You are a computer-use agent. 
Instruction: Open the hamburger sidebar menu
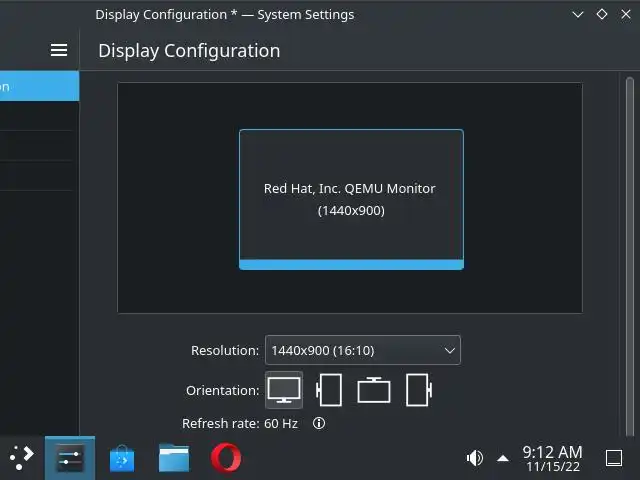tap(59, 50)
